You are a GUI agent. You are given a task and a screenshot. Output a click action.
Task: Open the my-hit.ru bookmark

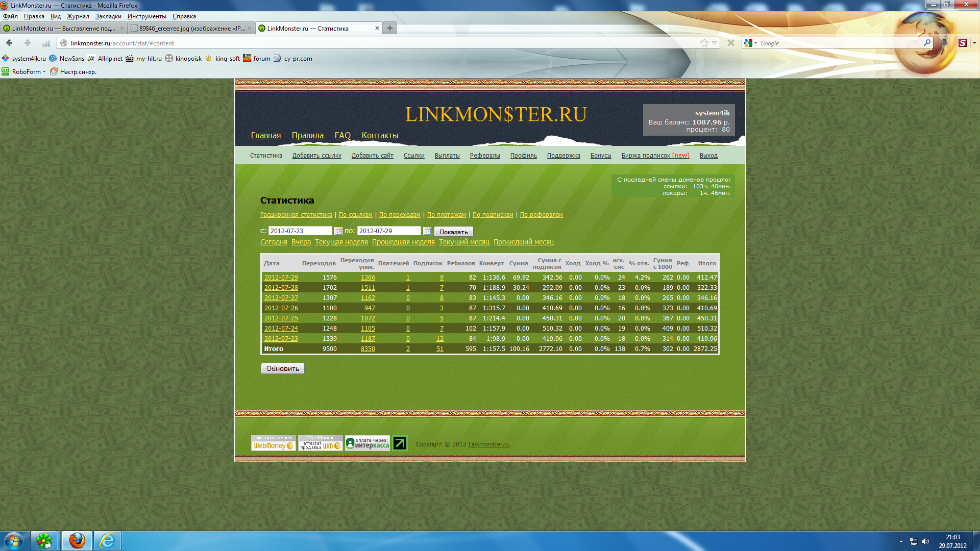(x=144, y=59)
